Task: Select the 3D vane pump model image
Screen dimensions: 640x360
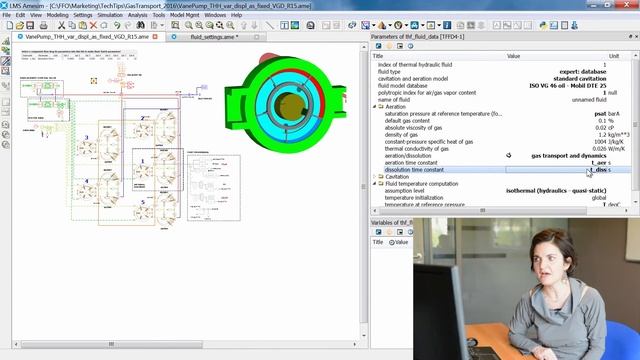Action: click(285, 102)
